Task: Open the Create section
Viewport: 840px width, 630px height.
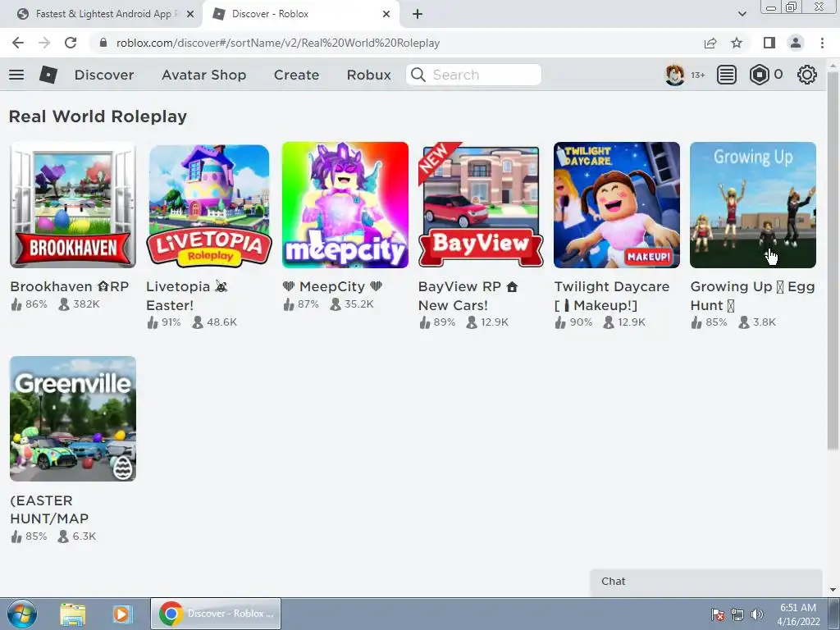Action: 296,75
